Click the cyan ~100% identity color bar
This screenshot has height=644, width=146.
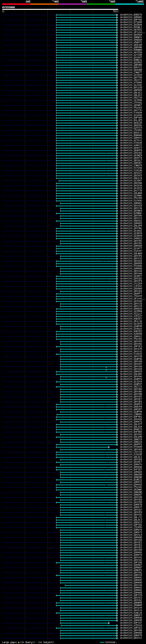130,4
